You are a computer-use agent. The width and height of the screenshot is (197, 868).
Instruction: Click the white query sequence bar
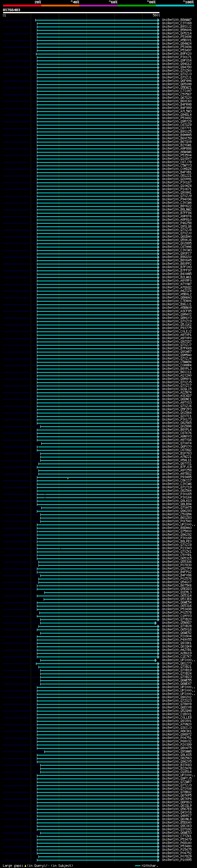click(x=81, y=12)
